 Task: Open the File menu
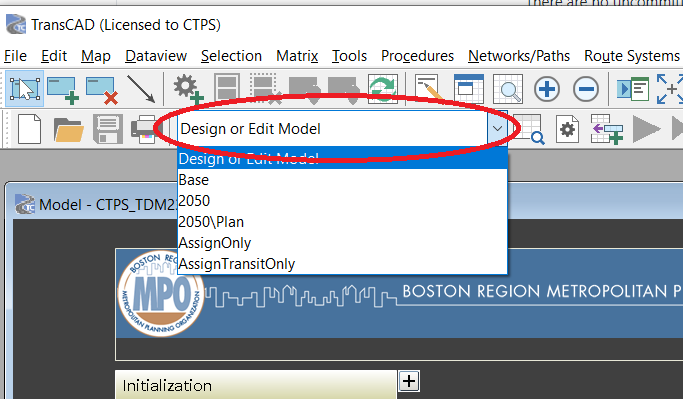(15, 56)
